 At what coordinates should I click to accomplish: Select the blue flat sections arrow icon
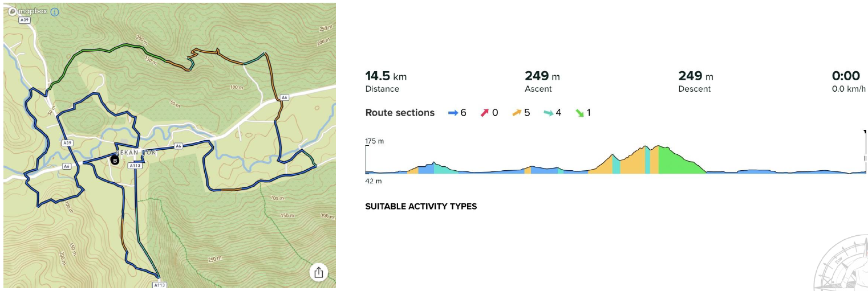[x=453, y=113]
